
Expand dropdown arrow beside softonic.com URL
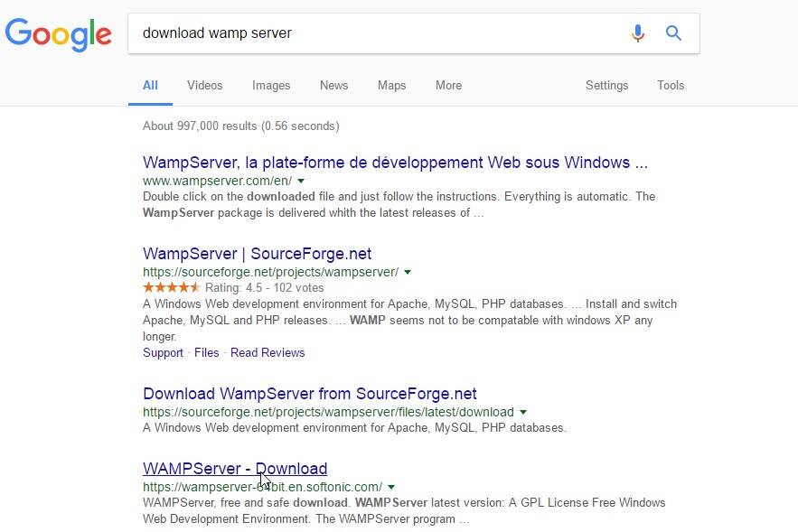391,488
